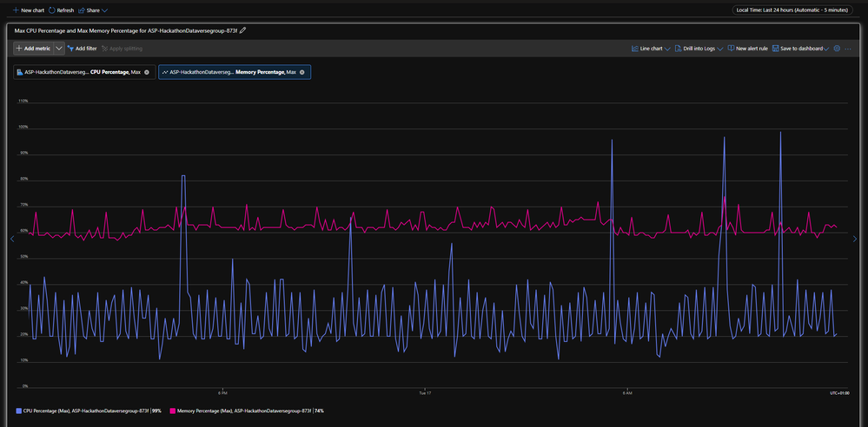This screenshot has width=868, height=427.
Task: Open the Share dropdown
Action: 93,10
